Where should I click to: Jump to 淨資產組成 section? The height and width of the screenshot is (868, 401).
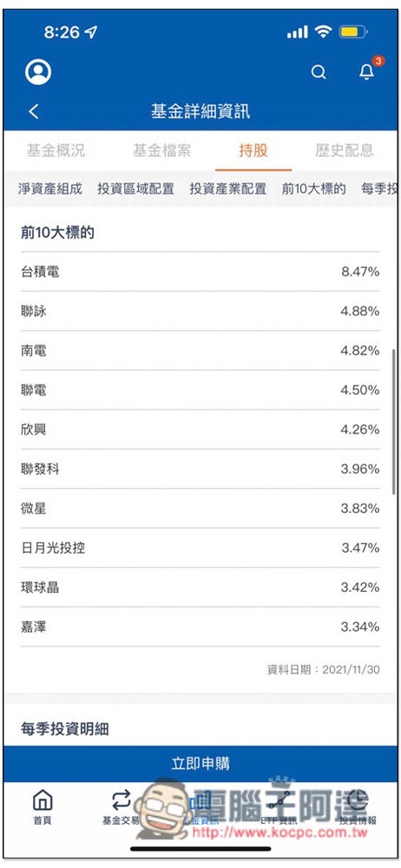click(x=49, y=188)
